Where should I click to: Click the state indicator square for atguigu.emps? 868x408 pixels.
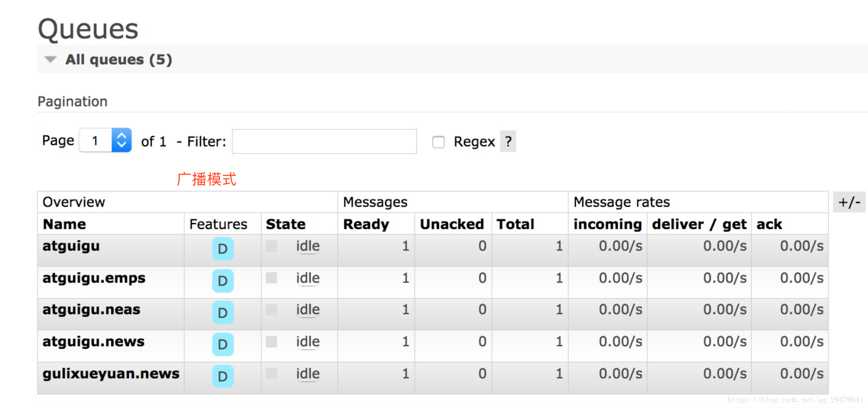271,278
